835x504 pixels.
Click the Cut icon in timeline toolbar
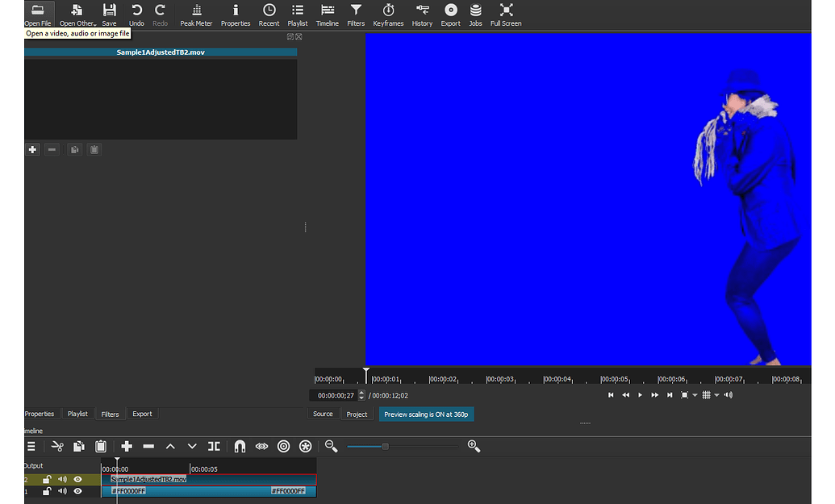pyautogui.click(x=57, y=446)
